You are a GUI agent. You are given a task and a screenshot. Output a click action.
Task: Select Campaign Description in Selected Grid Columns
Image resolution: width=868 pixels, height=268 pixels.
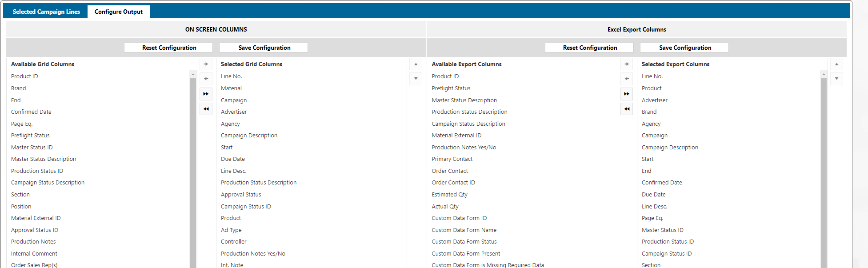click(x=249, y=136)
